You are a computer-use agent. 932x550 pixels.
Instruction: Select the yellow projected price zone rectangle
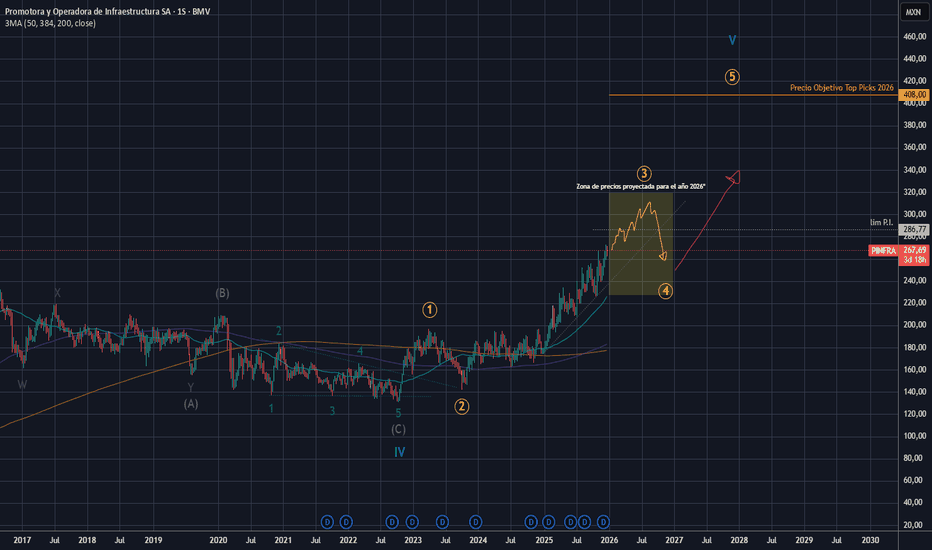[x=641, y=243]
